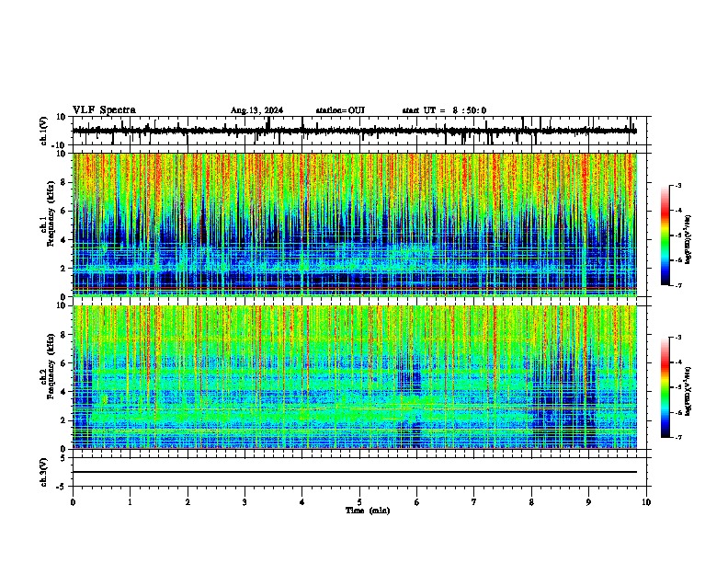Click time axis tick label "7"
The image size is (728, 563).
click(x=474, y=502)
